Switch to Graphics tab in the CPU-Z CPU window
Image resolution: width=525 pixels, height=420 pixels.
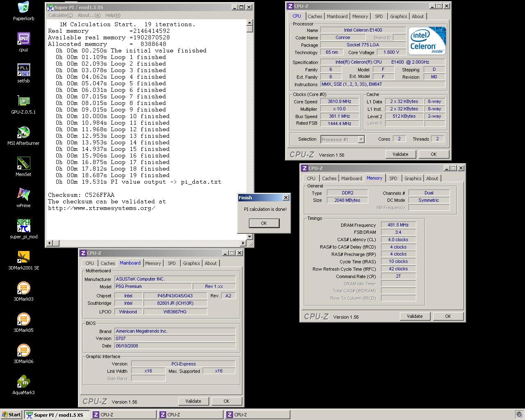tap(398, 16)
